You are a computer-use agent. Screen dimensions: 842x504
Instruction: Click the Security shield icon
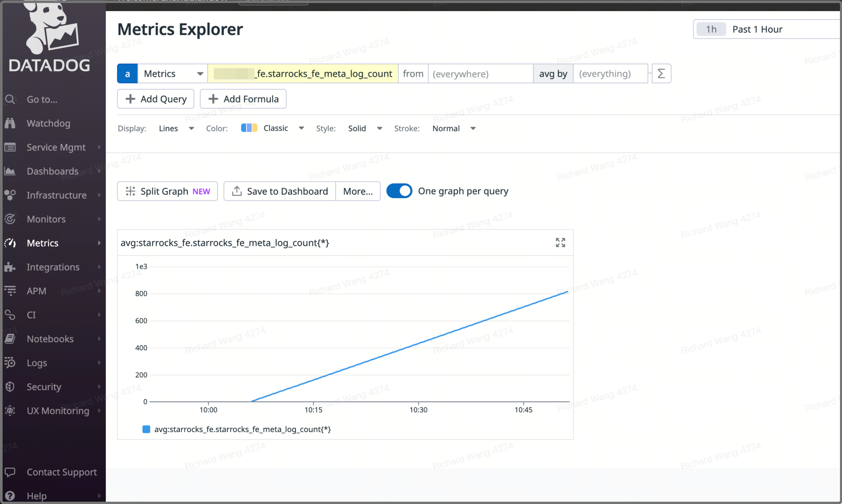(x=10, y=386)
